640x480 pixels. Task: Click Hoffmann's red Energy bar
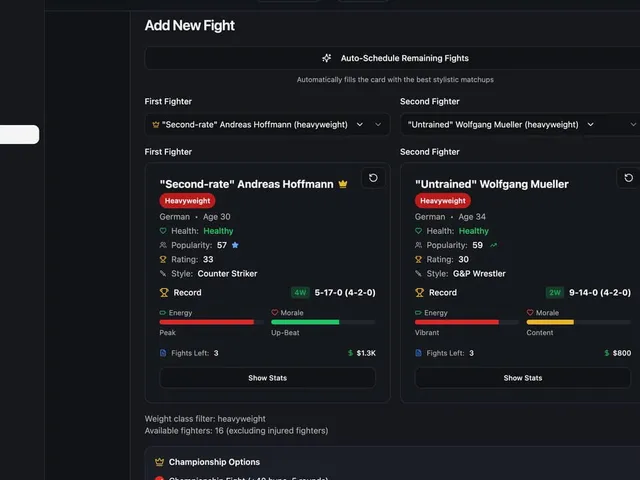207,322
